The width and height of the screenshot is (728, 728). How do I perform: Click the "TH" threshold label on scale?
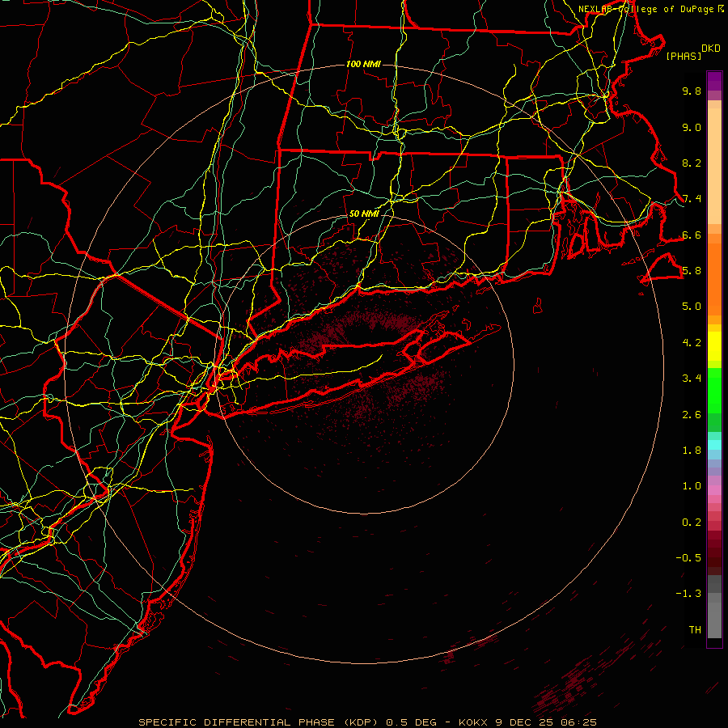[695, 630]
